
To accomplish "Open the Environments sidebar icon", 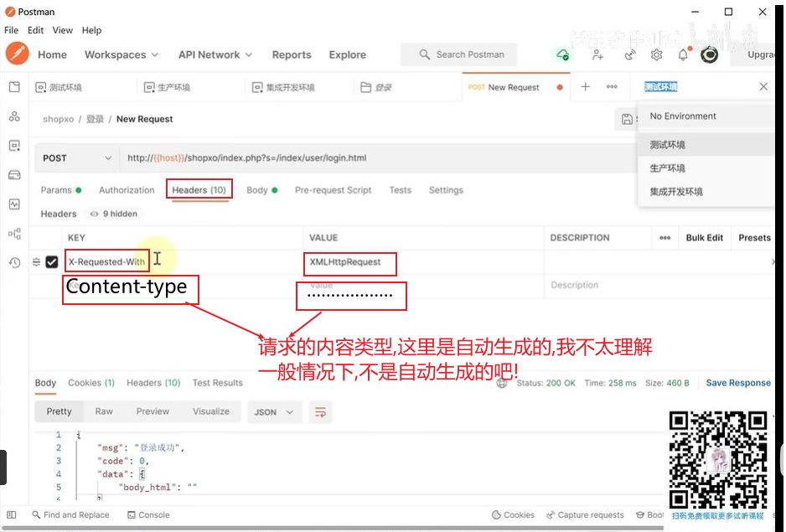I will click(x=14, y=146).
